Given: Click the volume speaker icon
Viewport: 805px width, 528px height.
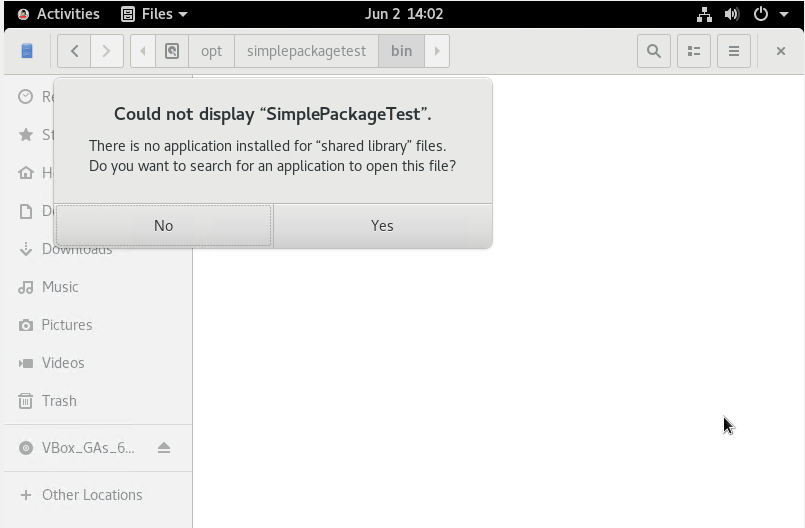Looking at the screenshot, I should [732, 14].
